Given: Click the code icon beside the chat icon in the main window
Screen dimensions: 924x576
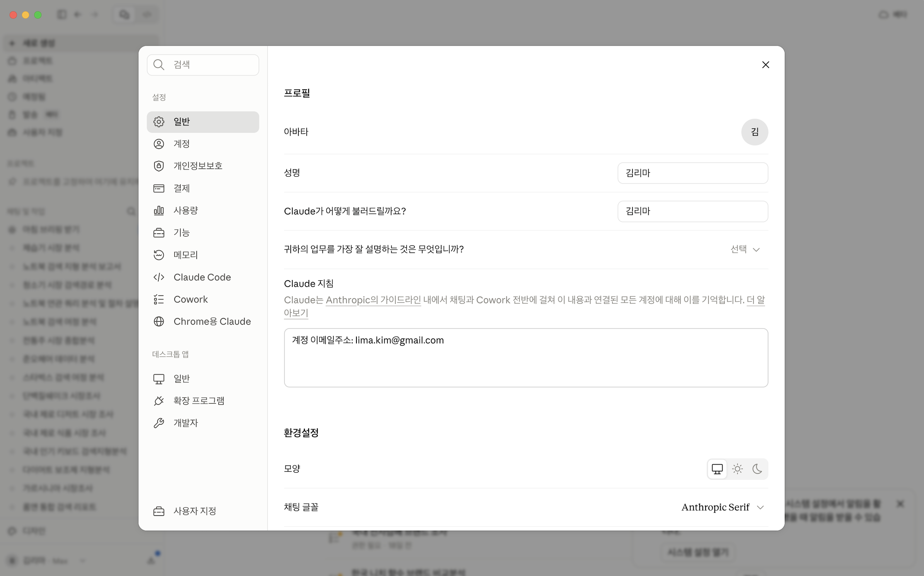Looking at the screenshot, I should click(147, 15).
